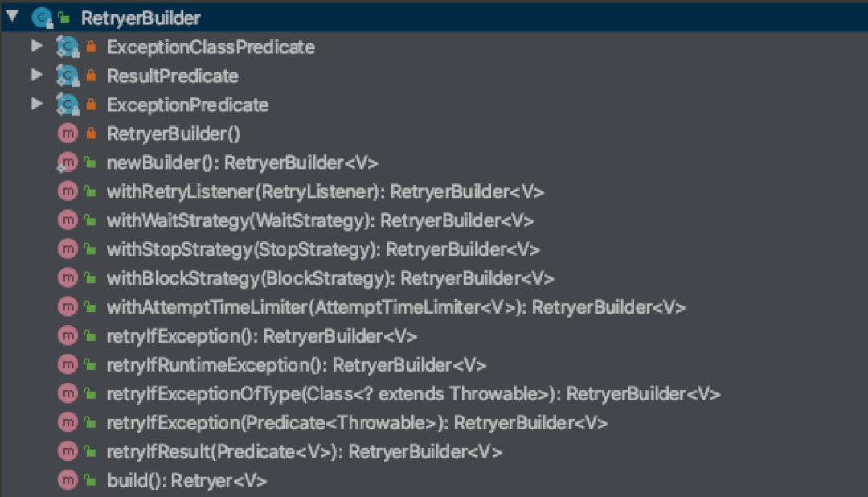Collapse the RetryerBuilder class node

(x=12, y=17)
